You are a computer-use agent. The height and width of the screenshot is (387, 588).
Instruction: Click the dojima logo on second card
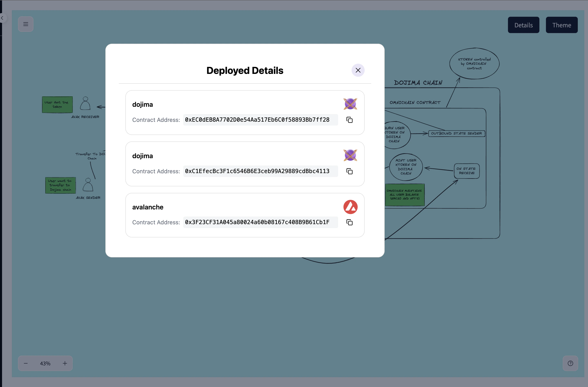[350, 155]
